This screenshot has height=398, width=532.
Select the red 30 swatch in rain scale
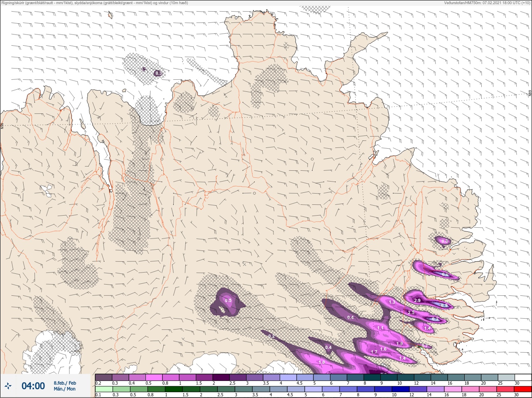click(523, 389)
